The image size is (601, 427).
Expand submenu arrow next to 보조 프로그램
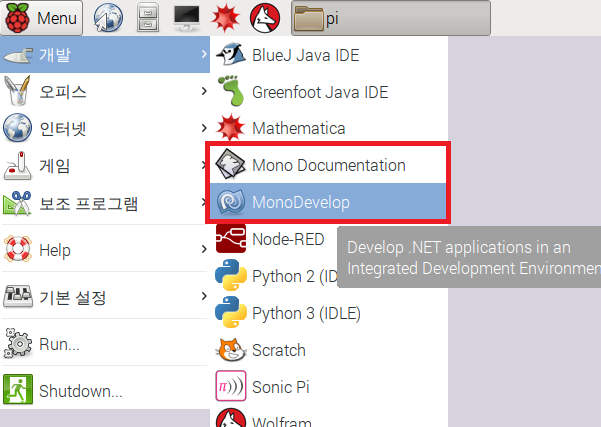coord(204,202)
